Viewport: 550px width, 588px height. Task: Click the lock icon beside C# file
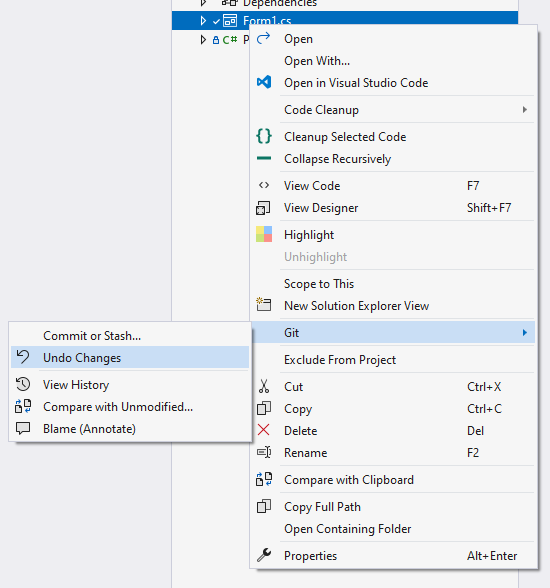[x=216, y=40]
